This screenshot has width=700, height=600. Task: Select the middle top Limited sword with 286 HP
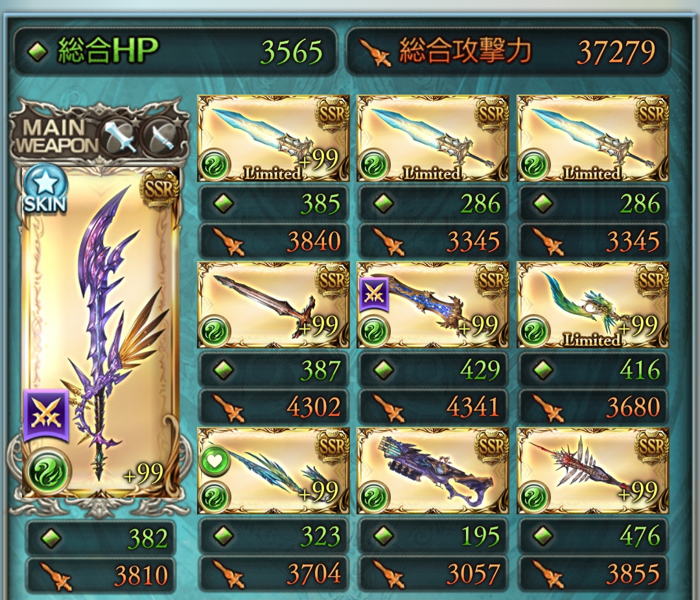click(x=432, y=139)
